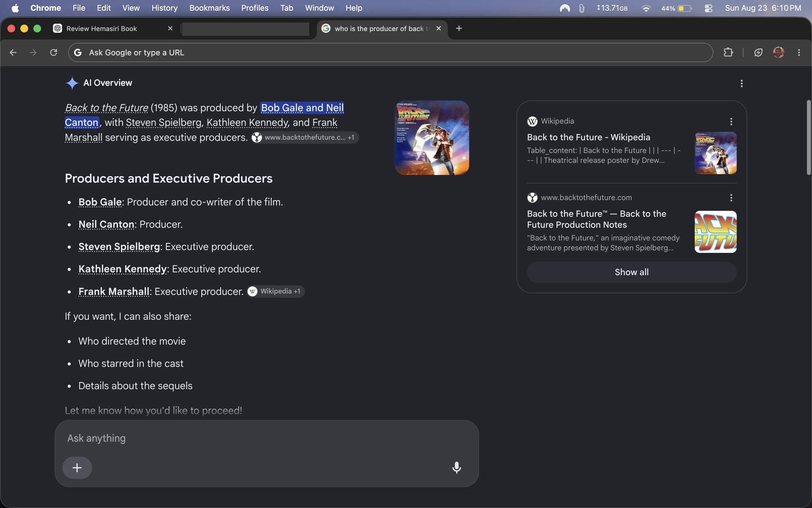Open a new tab with the plus button

459,29
